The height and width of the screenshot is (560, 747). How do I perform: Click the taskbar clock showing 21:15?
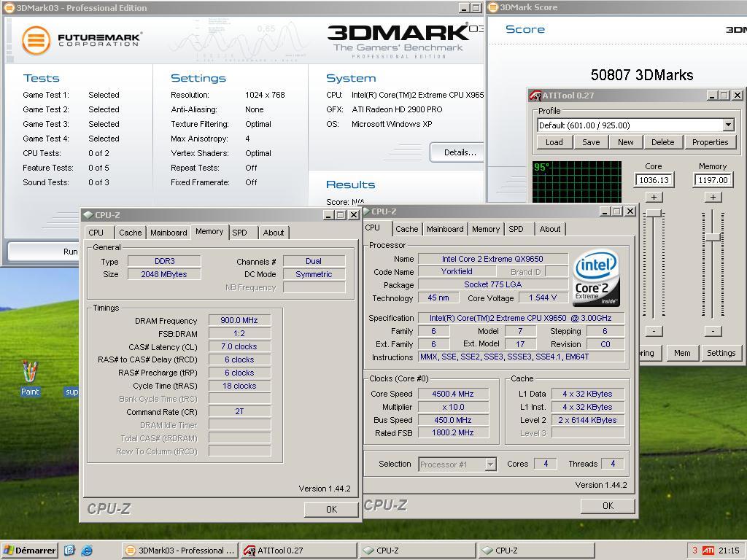pos(729,551)
